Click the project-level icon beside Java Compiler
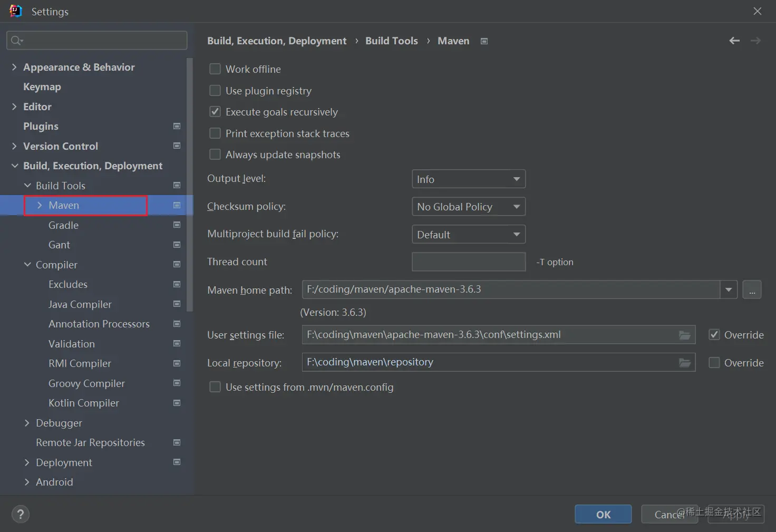The height and width of the screenshot is (532, 776). pyautogui.click(x=177, y=304)
